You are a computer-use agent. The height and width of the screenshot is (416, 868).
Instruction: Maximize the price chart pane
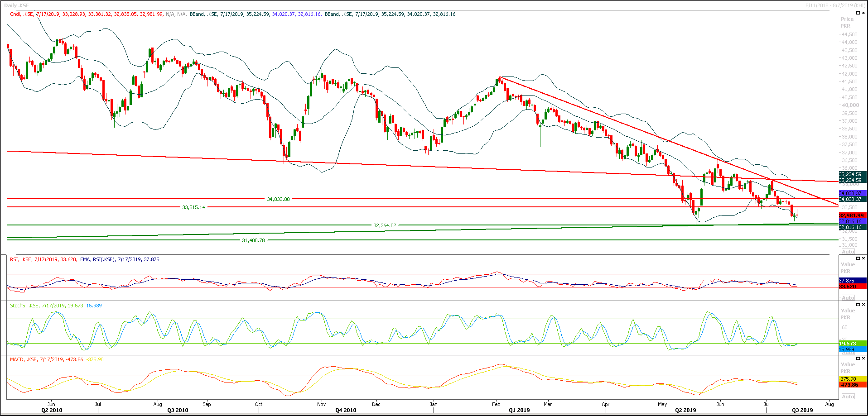858,13
